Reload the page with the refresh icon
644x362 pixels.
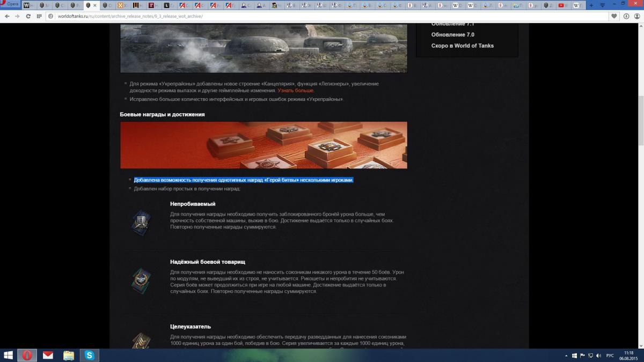28,16
